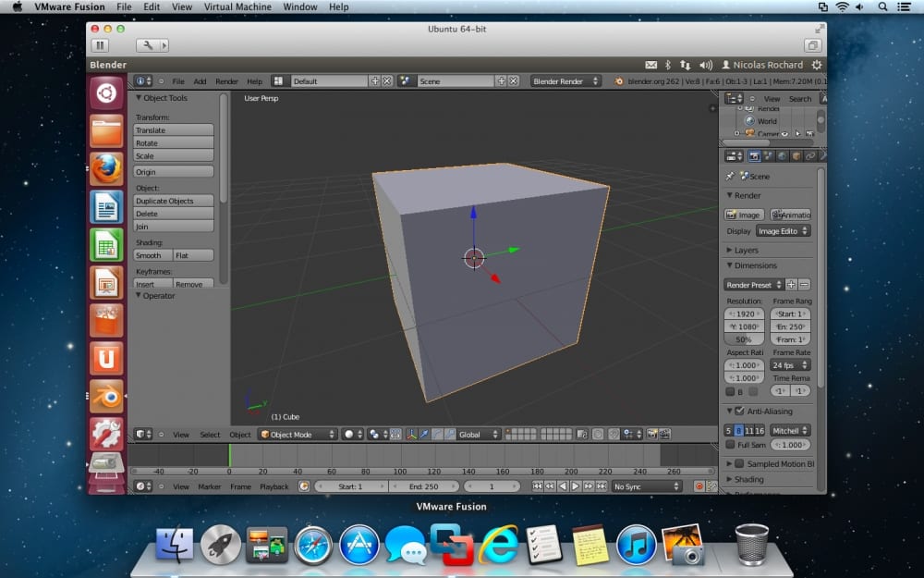Open iTunes from the macOS Dock
Viewport: 924px width, 578px height.
636,545
